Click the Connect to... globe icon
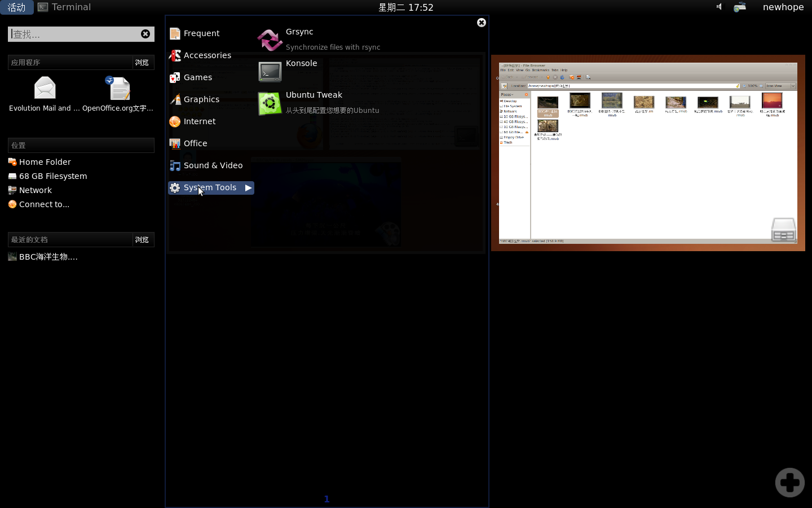812x508 pixels. [x=12, y=204]
